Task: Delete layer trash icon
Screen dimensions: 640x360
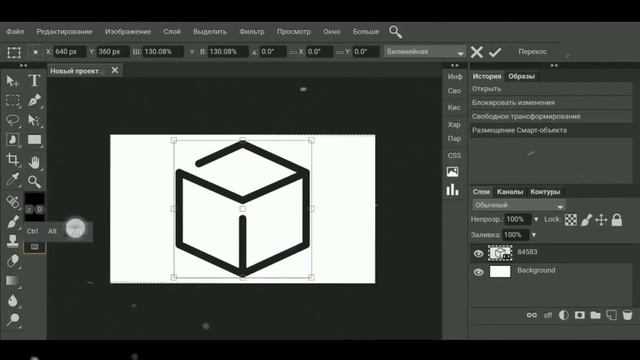Action: (627, 315)
